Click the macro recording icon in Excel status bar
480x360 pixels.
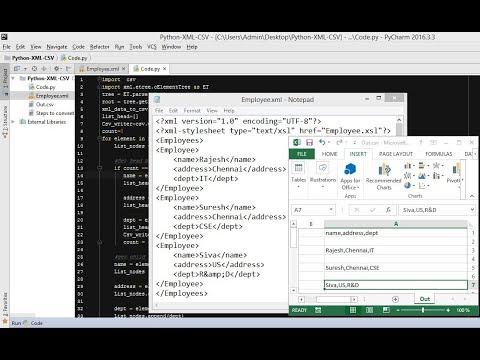(x=318, y=310)
